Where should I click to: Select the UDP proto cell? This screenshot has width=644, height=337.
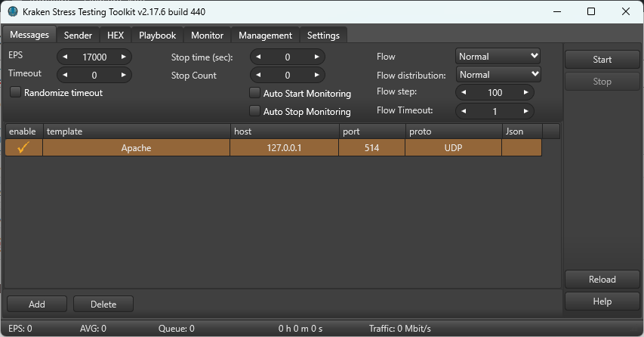pos(454,147)
